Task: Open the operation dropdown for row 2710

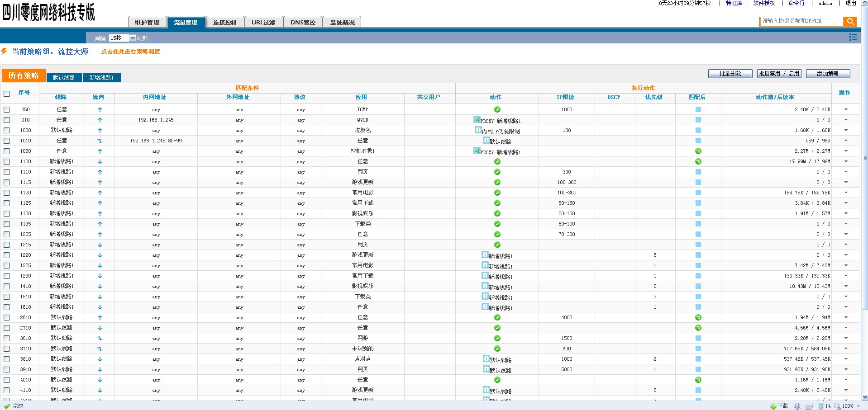Action: (x=846, y=328)
